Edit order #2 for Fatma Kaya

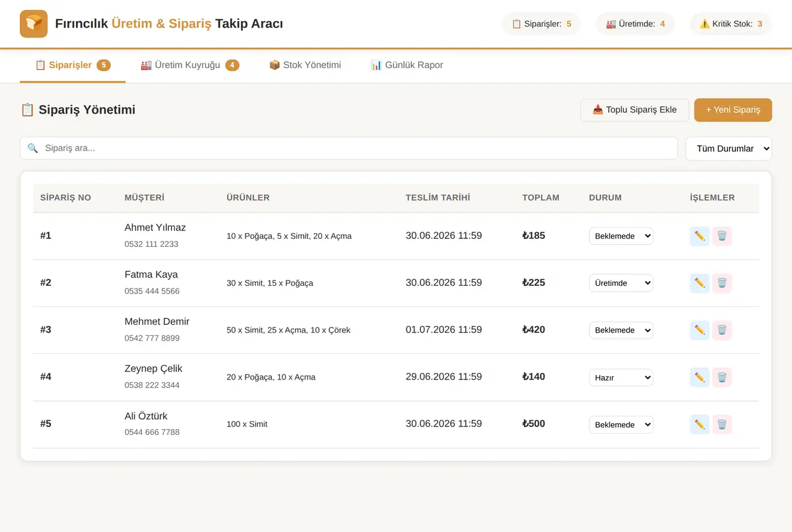tap(700, 283)
